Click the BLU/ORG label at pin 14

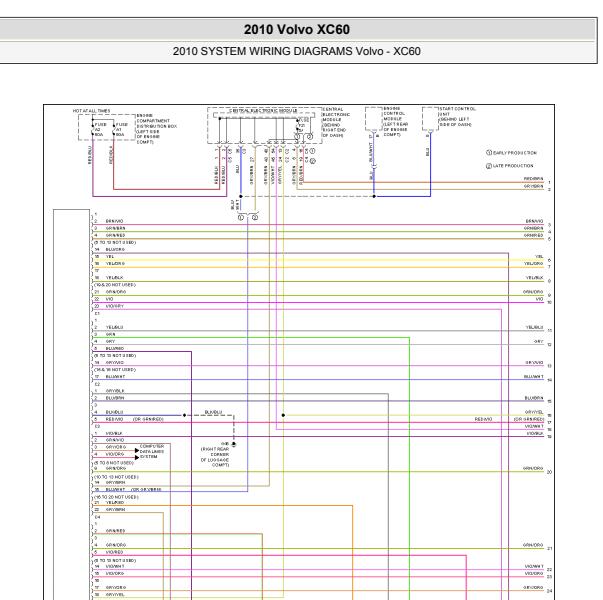(x=115, y=249)
